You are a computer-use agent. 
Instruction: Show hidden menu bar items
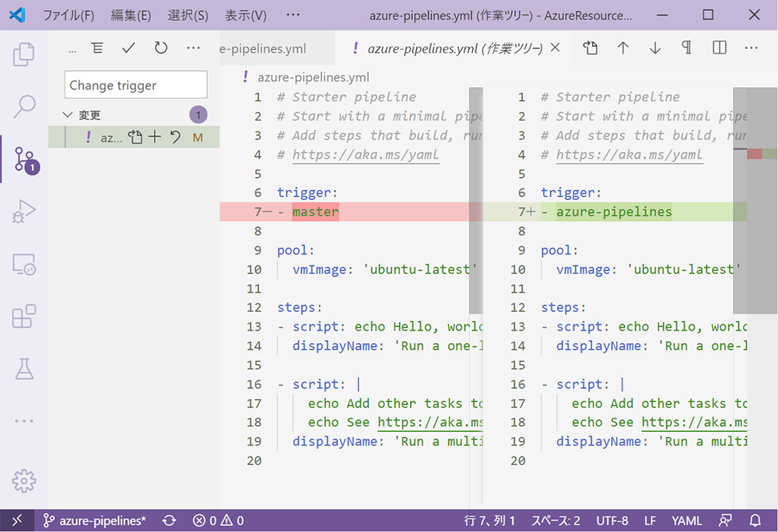(293, 15)
